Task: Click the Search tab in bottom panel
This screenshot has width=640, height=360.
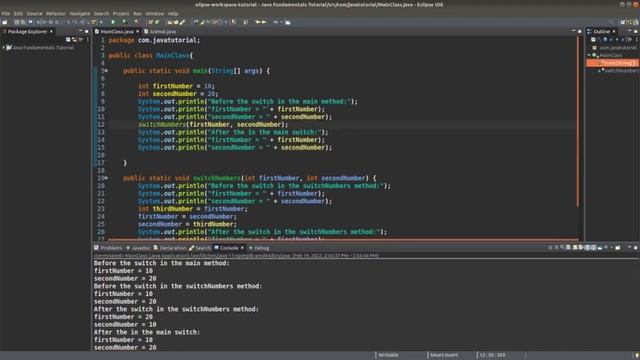Action: click(200, 248)
